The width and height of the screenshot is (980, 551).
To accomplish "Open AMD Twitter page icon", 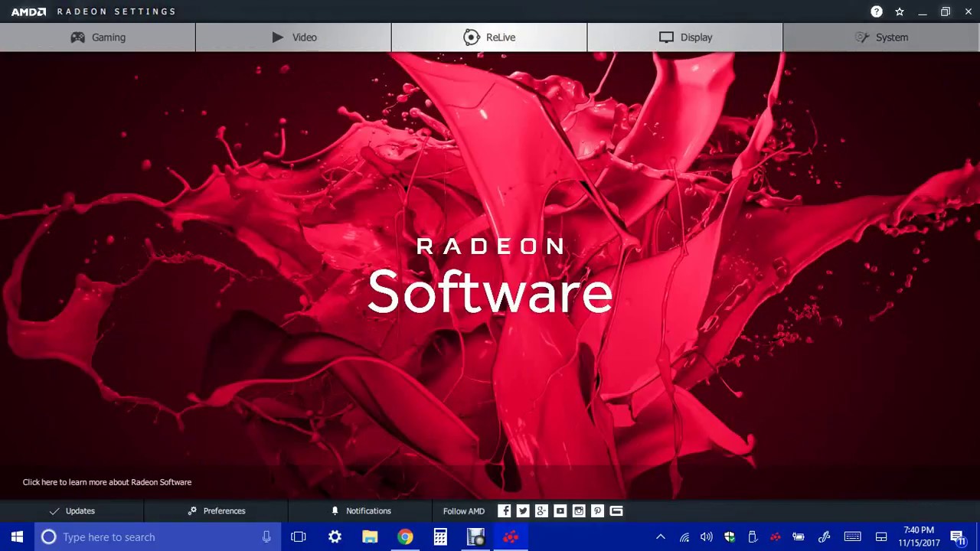I will [523, 510].
